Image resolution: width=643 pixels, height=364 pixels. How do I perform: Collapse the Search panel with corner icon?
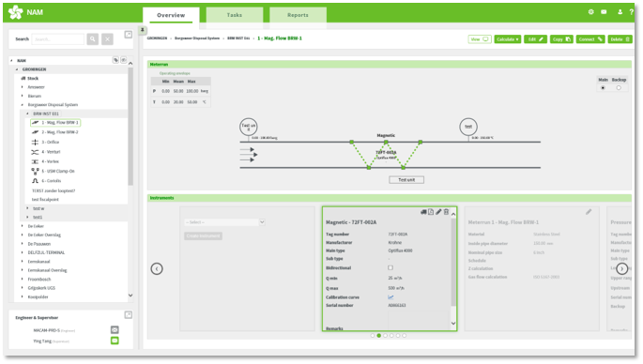(129, 35)
